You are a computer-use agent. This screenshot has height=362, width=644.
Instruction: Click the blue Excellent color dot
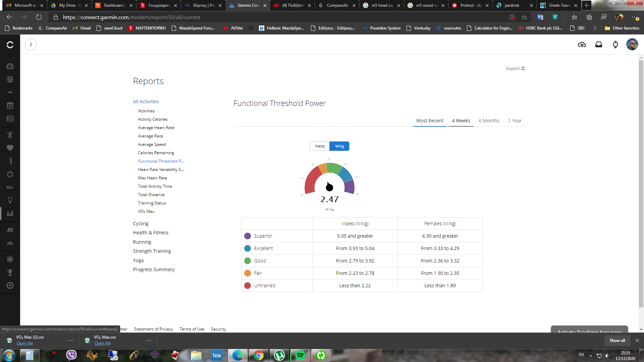(x=248, y=248)
